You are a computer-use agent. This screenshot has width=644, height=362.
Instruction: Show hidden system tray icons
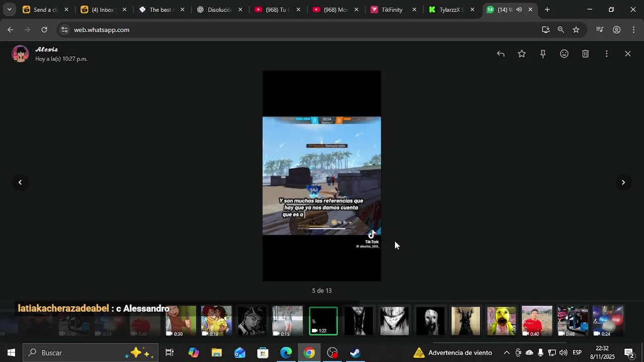click(507, 353)
